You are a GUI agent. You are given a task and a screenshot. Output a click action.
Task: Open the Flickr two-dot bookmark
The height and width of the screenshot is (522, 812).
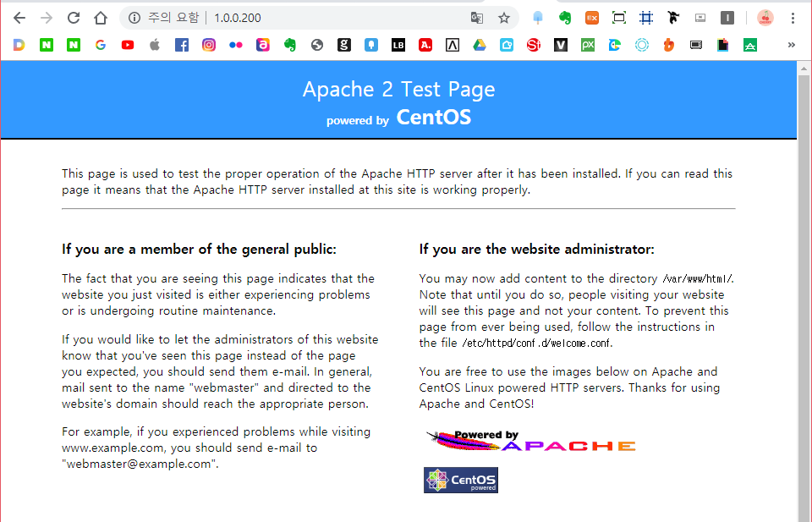pos(236,45)
